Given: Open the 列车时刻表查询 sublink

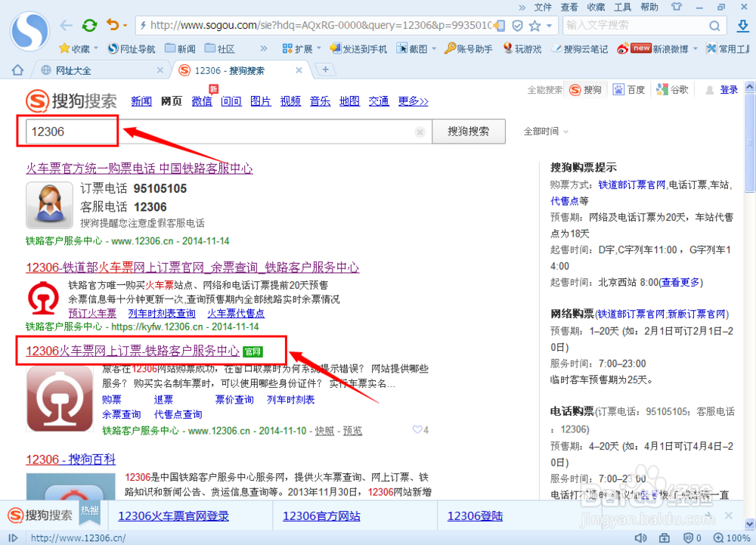Looking at the screenshot, I should click(162, 313).
